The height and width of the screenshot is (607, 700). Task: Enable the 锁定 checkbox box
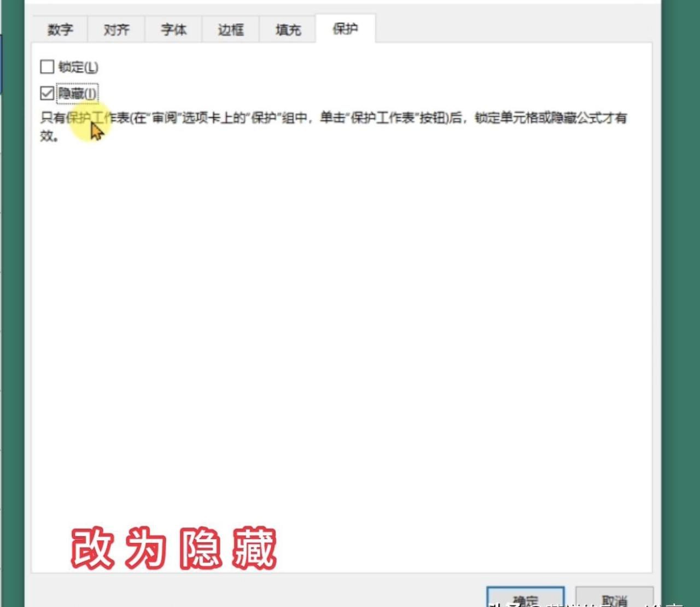coord(47,67)
